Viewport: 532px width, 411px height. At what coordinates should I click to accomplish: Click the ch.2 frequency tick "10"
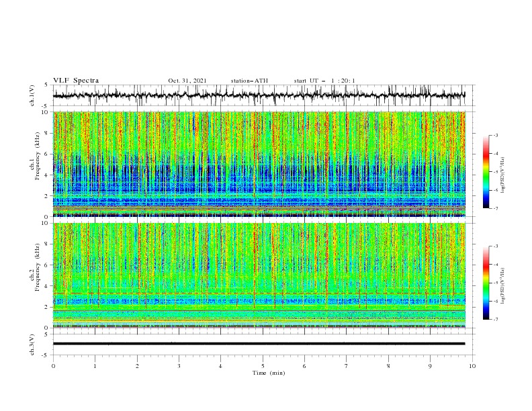(x=46, y=223)
